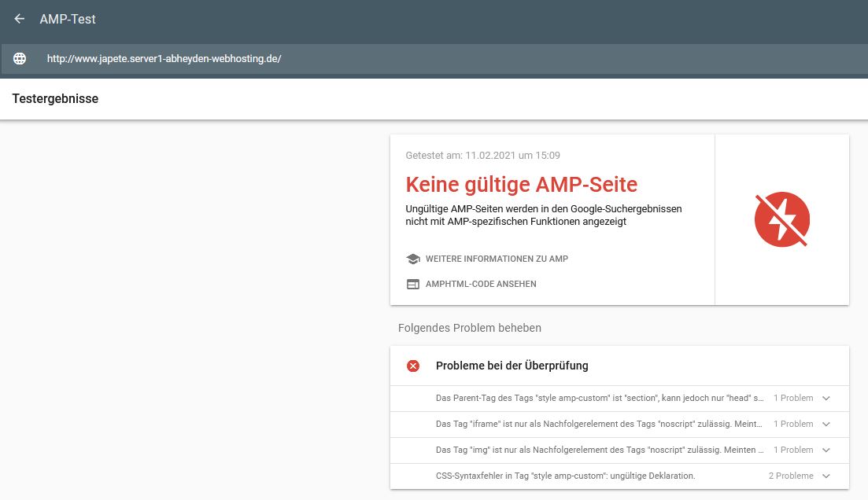
Task: Expand the img tag issue chevron
Action: click(826, 450)
